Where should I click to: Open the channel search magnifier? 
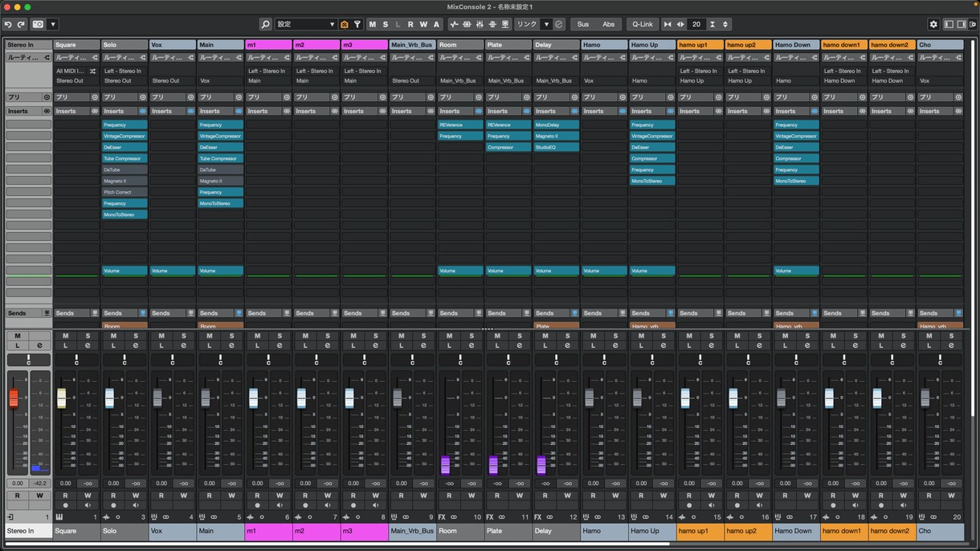[266, 25]
